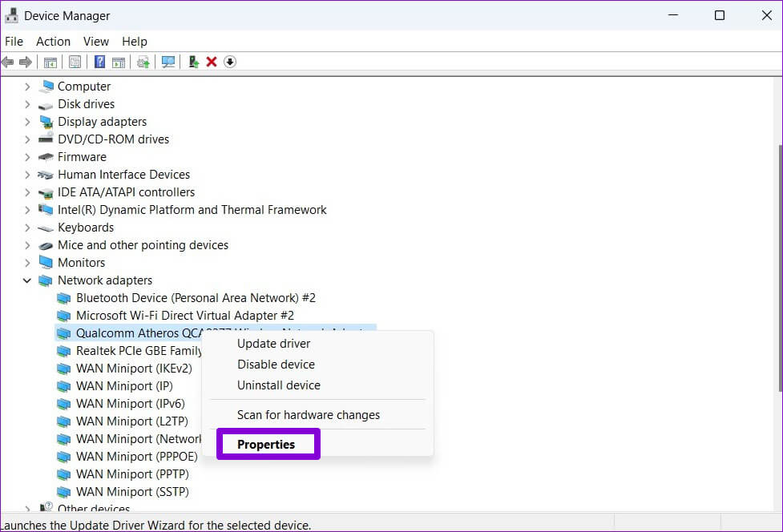783x532 pixels.
Task: Click the back arrow in the toolbar
Action: [8, 62]
